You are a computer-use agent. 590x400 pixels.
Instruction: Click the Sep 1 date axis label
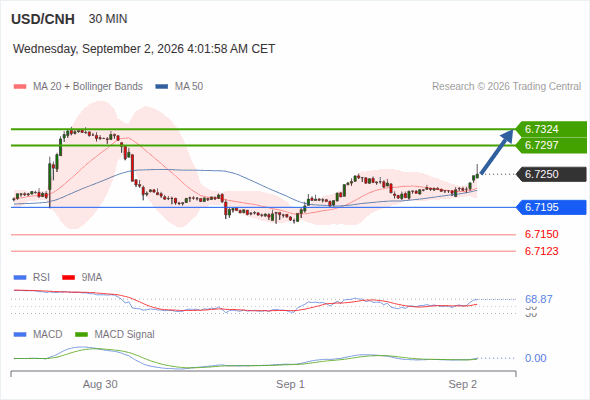coord(290,384)
